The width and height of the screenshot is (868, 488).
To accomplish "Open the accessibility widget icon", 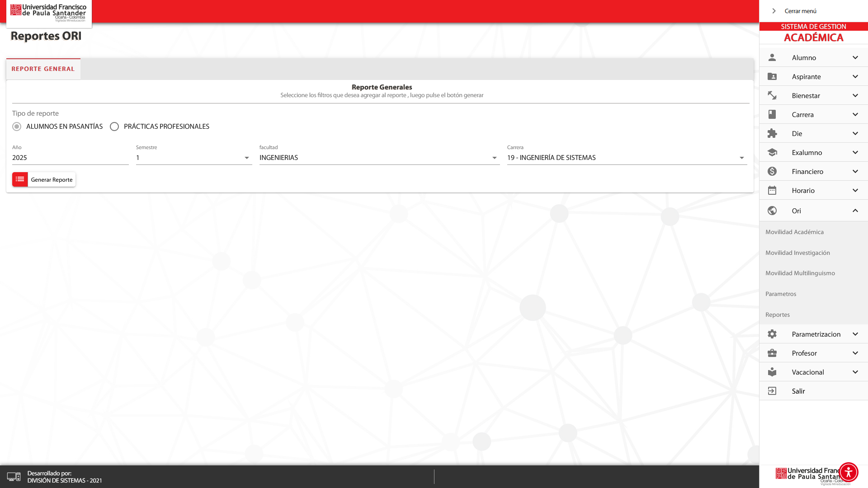I will coord(848,472).
